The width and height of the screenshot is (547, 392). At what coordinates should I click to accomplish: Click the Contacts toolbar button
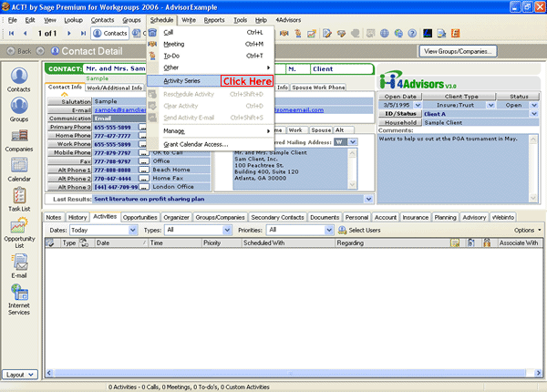point(110,33)
